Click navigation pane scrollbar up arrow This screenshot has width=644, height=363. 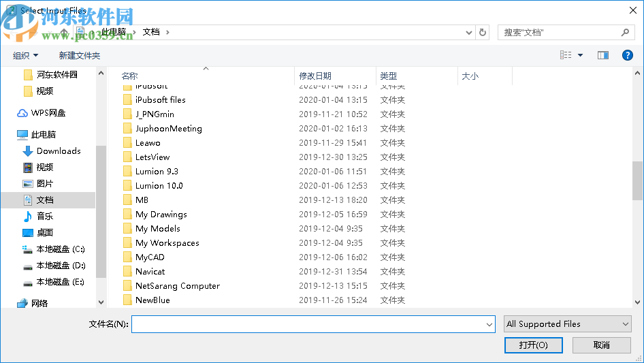pyautogui.click(x=101, y=73)
